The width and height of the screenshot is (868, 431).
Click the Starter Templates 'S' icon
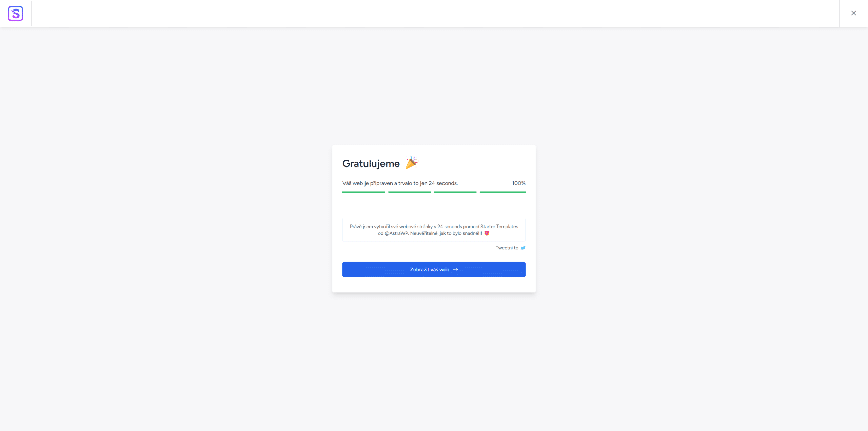(x=15, y=13)
